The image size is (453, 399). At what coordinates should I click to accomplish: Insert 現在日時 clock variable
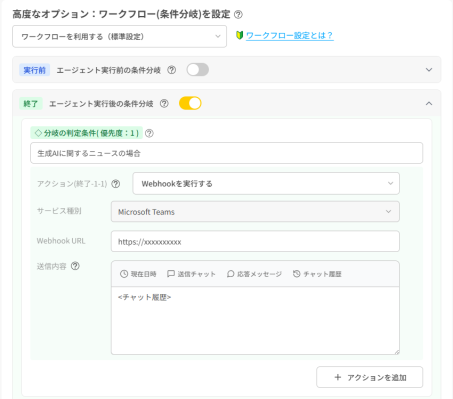pos(138,274)
